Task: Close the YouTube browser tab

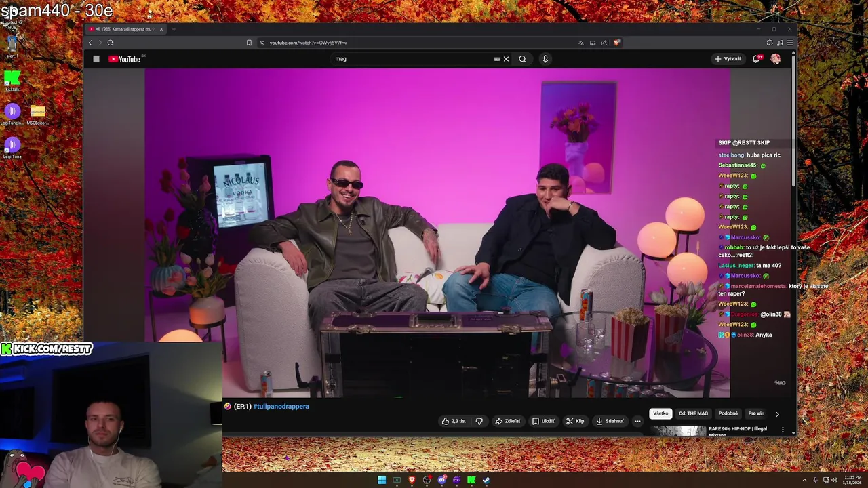Action: click(x=161, y=29)
